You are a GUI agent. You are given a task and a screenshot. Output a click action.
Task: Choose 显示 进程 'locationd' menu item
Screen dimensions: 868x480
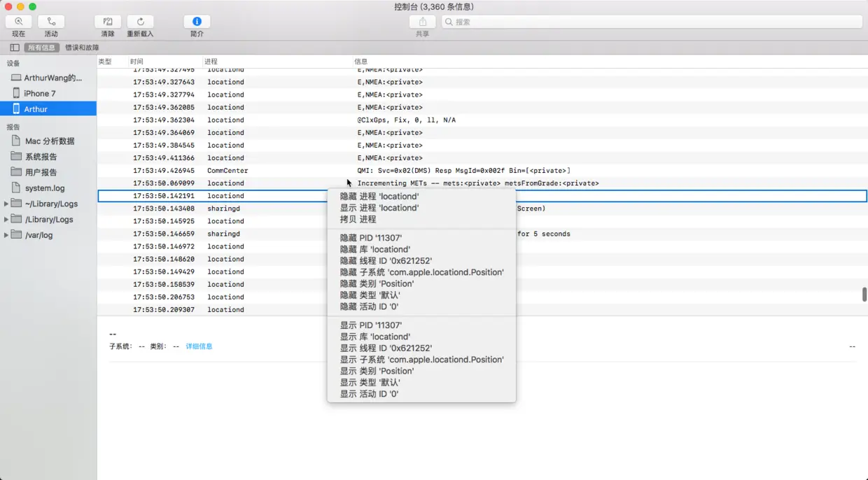[421, 208]
